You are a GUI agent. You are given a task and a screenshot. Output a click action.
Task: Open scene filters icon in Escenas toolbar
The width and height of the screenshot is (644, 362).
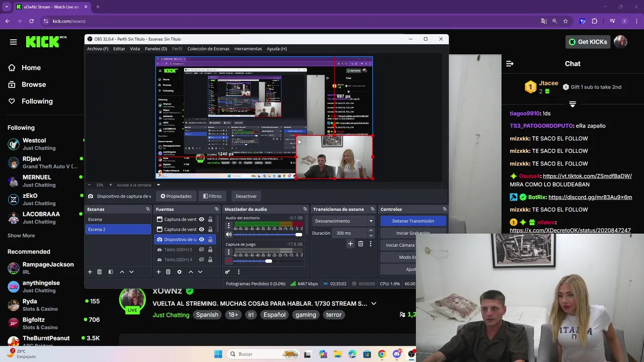click(x=111, y=272)
